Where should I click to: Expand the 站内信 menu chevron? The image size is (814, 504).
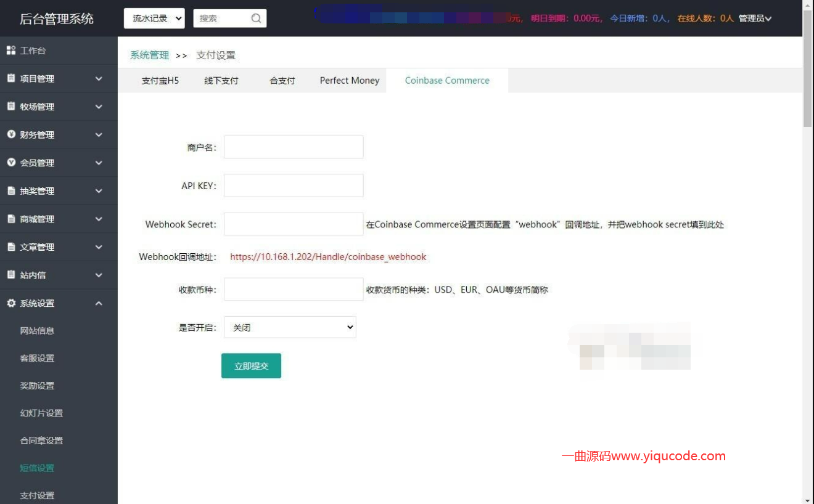99,275
